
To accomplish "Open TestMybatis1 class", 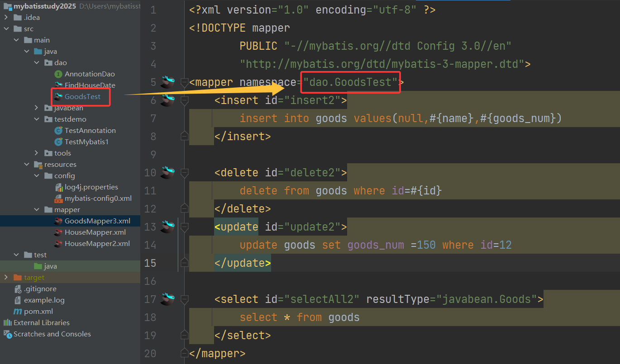I will click(x=86, y=142).
